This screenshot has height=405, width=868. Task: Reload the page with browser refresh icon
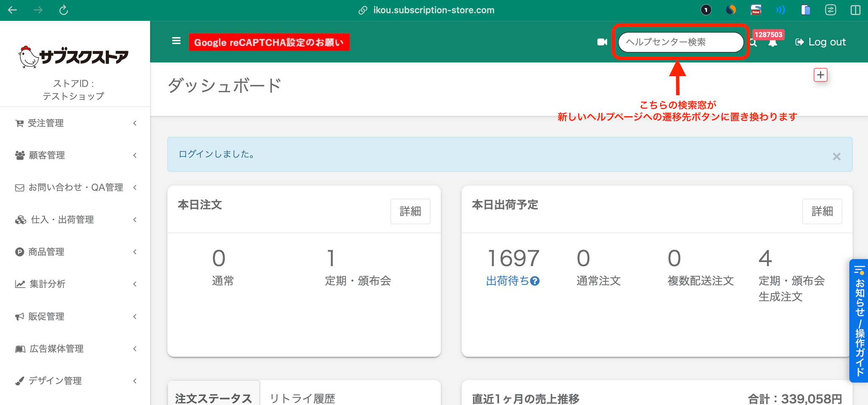click(64, 10)
